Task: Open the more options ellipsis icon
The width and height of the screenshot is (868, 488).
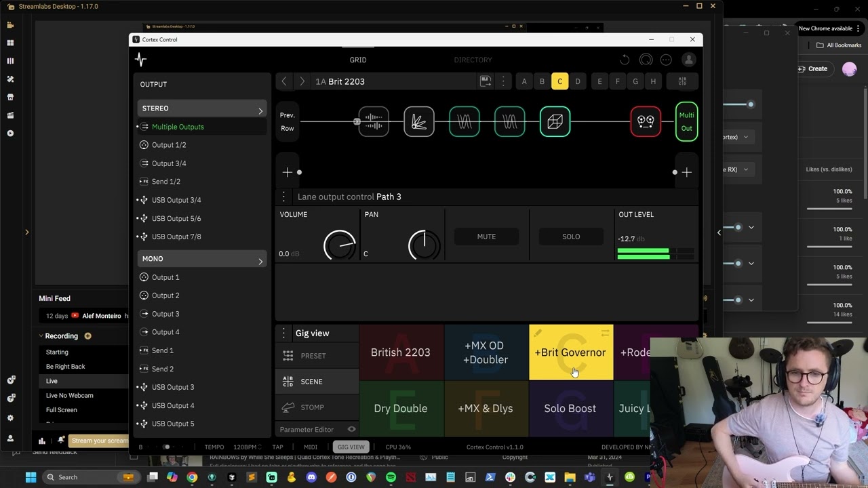Action: 666,60
